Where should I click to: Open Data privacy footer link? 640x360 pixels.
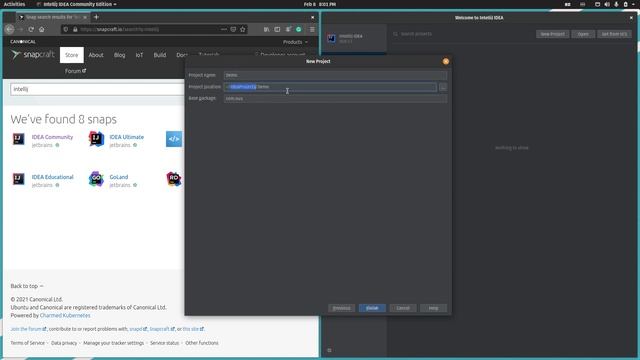click(x=64, y=343)
